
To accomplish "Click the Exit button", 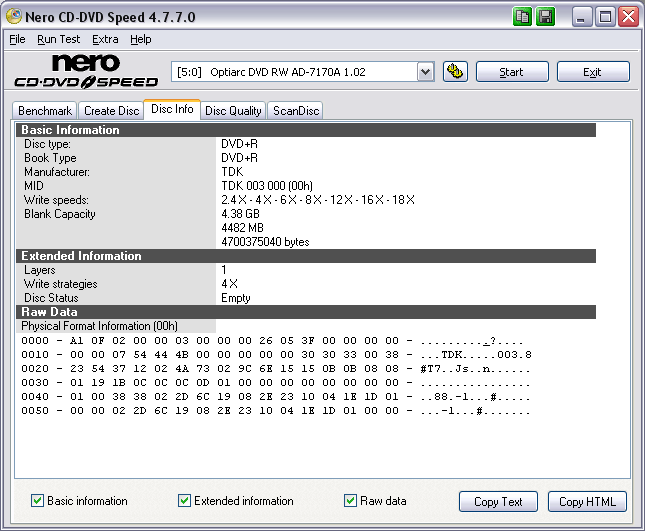I will tap(593, 72).
